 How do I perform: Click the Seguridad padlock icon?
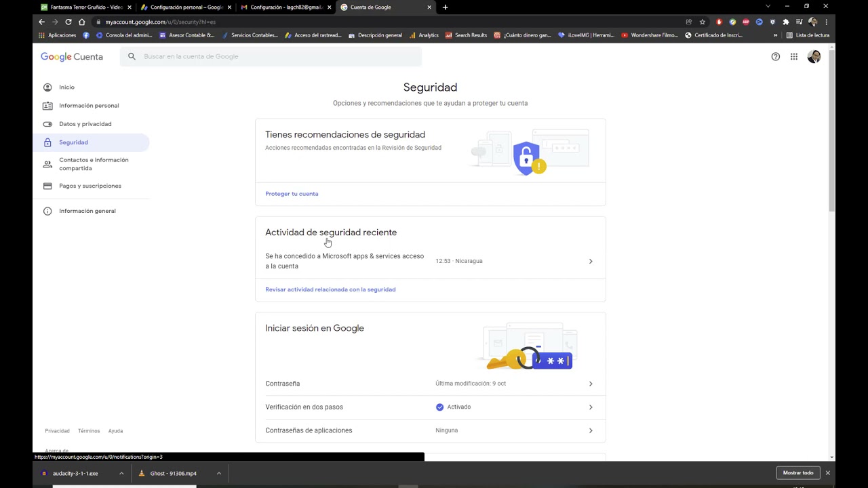(47, 142)
